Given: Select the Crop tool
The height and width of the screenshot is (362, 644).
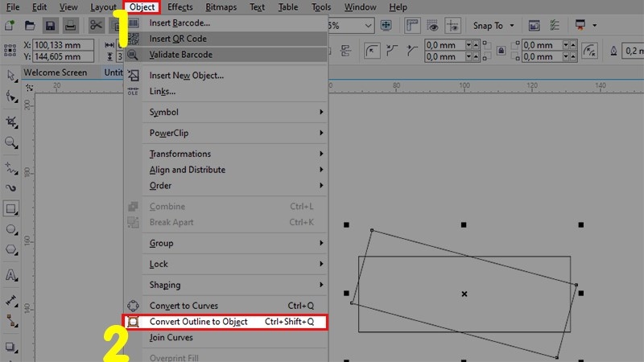Looking at the screenshot, I should [x=11, y=121].
